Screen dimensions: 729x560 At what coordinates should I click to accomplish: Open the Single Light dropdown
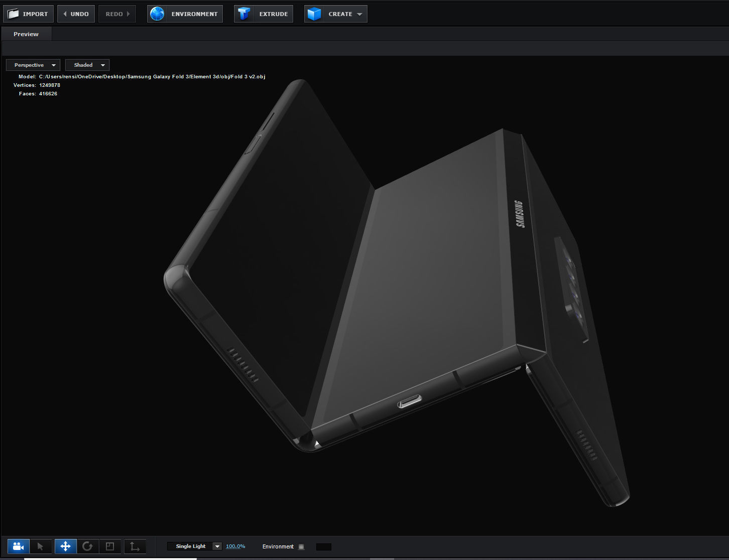pos(194,546)
